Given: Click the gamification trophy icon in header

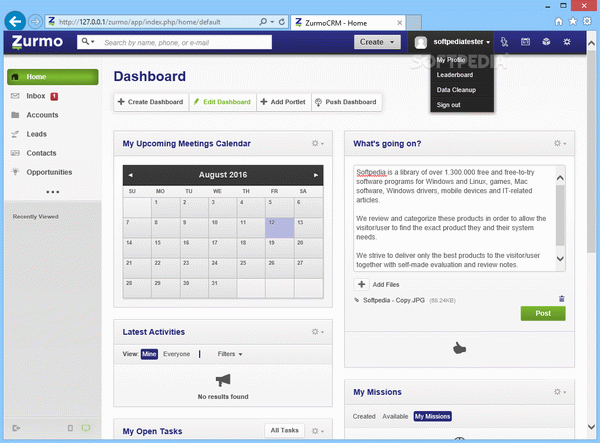Looking at the screenshot, I should (505, 42).
